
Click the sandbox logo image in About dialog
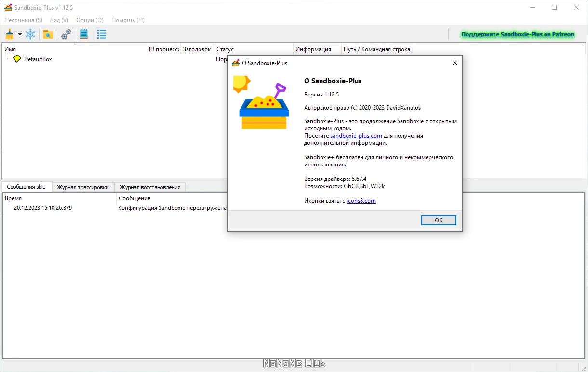point(261,102)
